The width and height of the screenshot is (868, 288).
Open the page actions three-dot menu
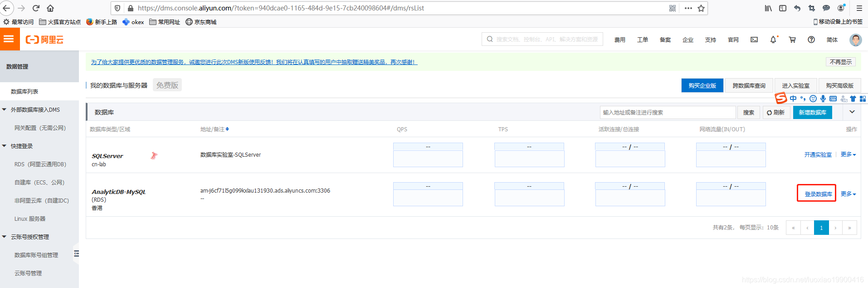click(688, 8)
